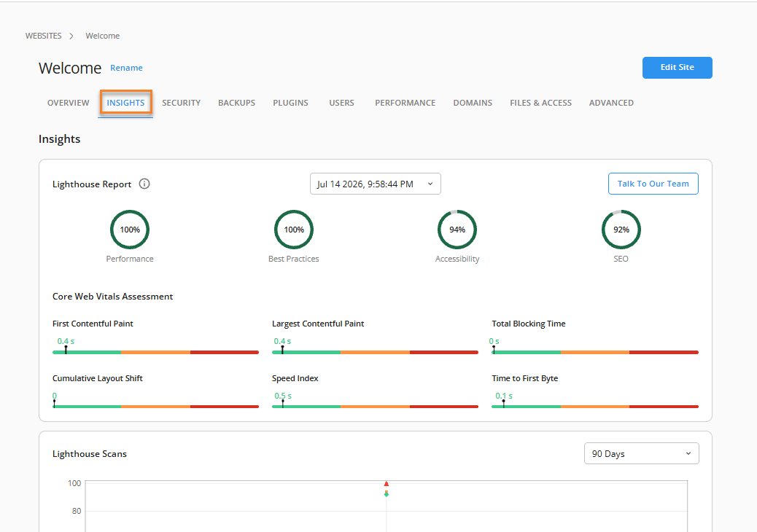Select the INSIGHTS tab
The height and width of the screenshot is (532, 757).
[x=125, y=103]
